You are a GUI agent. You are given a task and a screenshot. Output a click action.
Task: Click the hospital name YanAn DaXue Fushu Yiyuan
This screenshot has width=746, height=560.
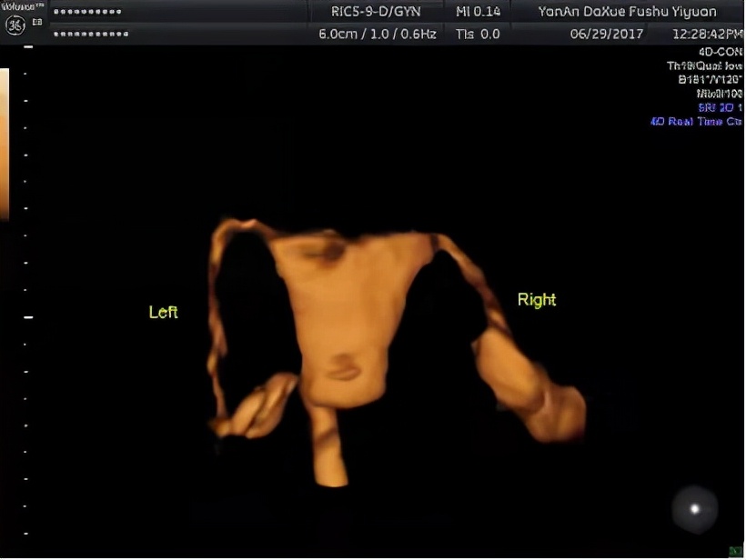[x=627, y=12]
